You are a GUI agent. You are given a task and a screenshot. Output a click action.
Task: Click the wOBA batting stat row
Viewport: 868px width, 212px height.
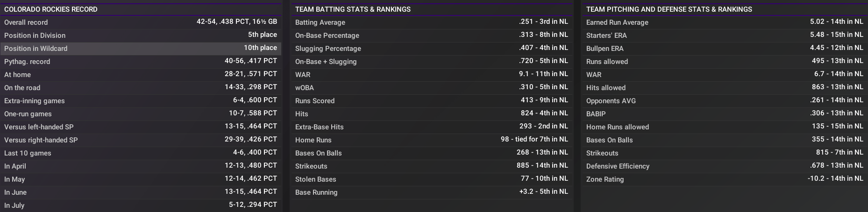(431, 88)
